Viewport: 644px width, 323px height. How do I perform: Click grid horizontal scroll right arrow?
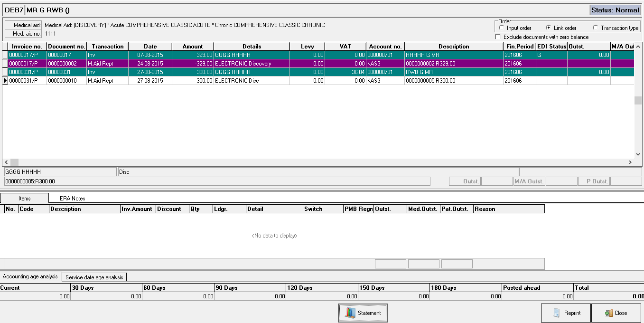630,162
